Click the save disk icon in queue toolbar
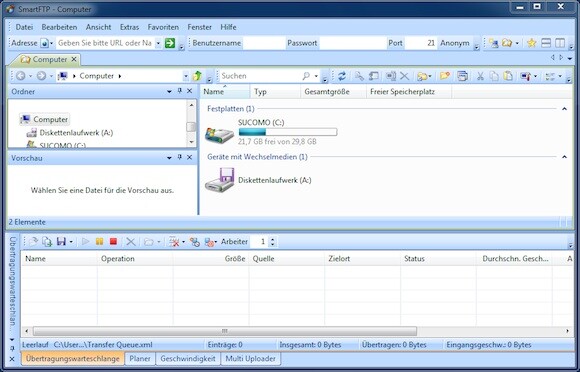The height and width of the screenshot is (372, 580). [61, 241]
